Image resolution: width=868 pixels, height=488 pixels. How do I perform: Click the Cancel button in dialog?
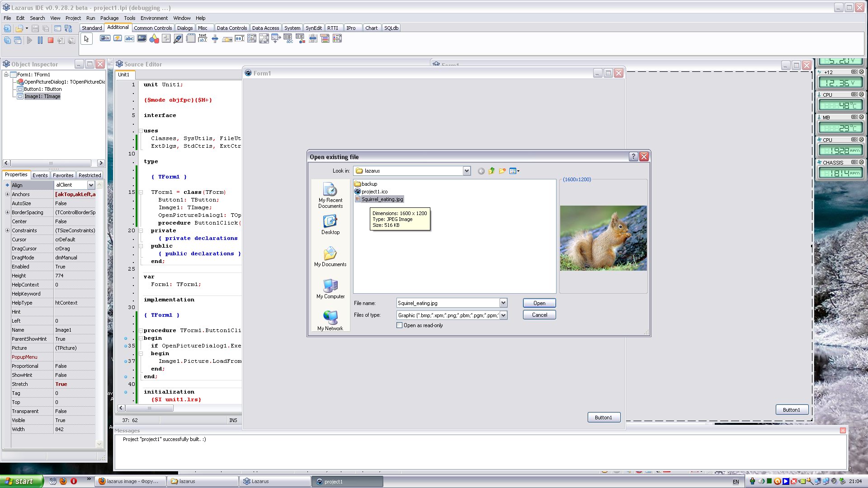539,315
